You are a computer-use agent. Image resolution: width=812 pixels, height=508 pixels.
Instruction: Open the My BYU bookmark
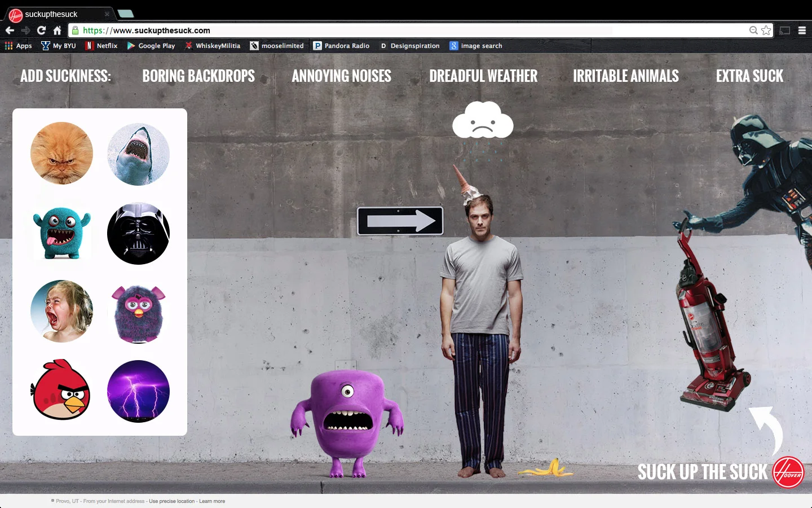point(59,46)
